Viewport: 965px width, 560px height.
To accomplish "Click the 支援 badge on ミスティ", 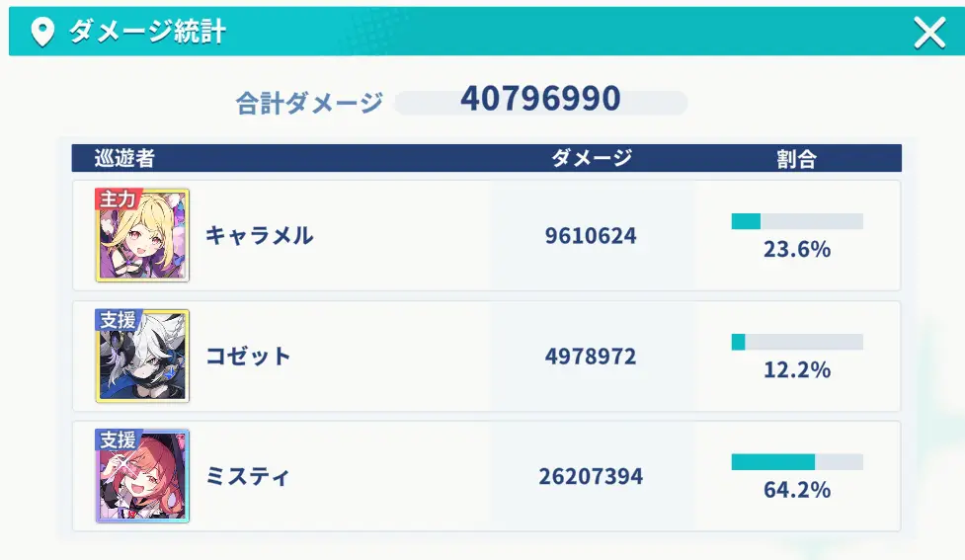I will click(118, 440).
